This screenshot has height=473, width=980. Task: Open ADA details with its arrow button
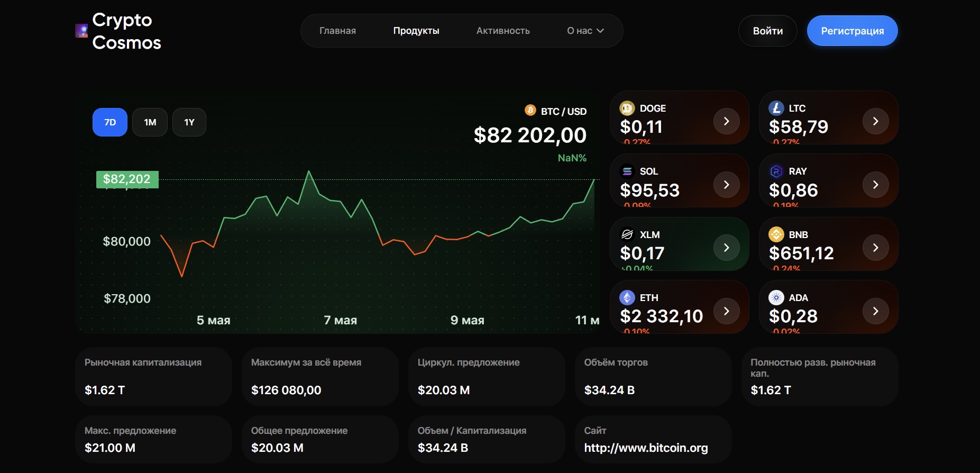tap(876, 311)
